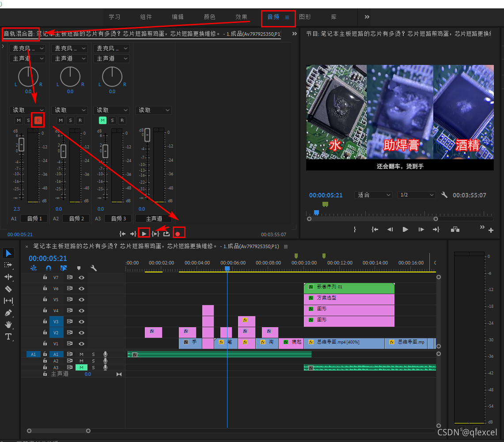Open timeline display settings wrench

pos(94,268)
